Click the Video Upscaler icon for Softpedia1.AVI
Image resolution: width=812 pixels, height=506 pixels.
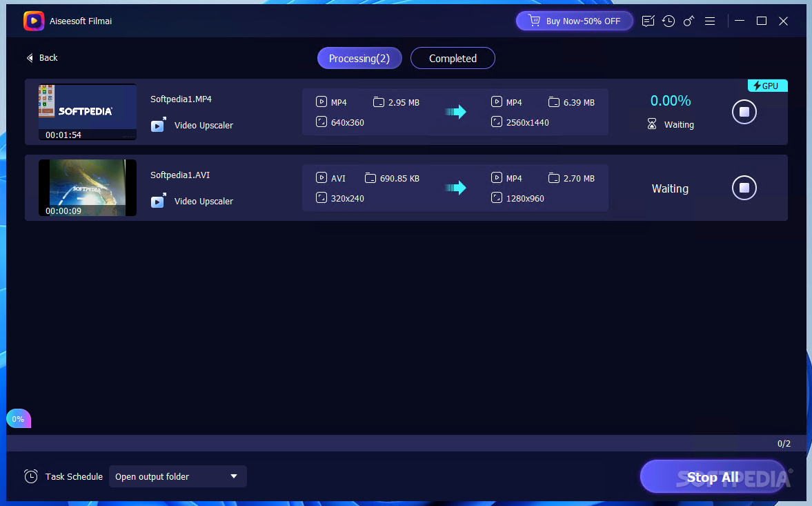[x=159, y=201]
